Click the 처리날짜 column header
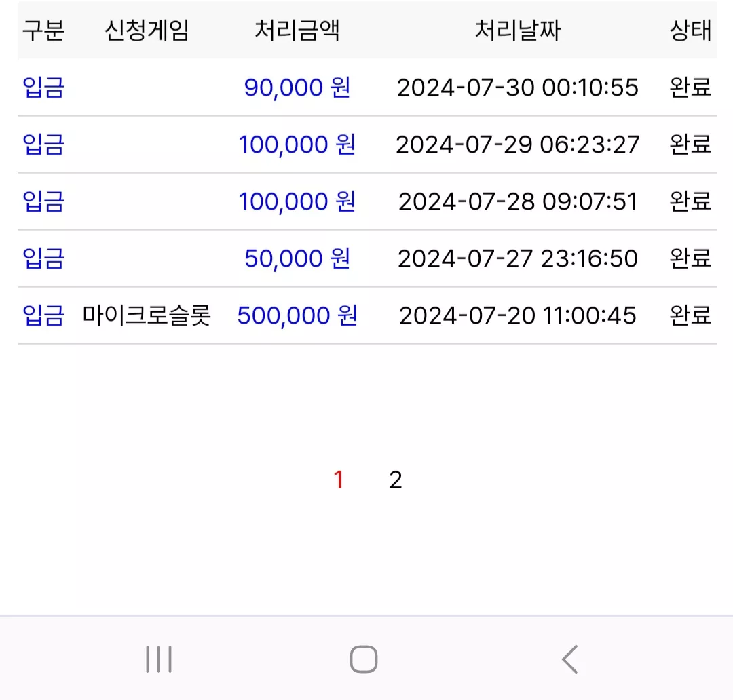The width and height of the screenshot is (733, 700). [x=517, y=31]
